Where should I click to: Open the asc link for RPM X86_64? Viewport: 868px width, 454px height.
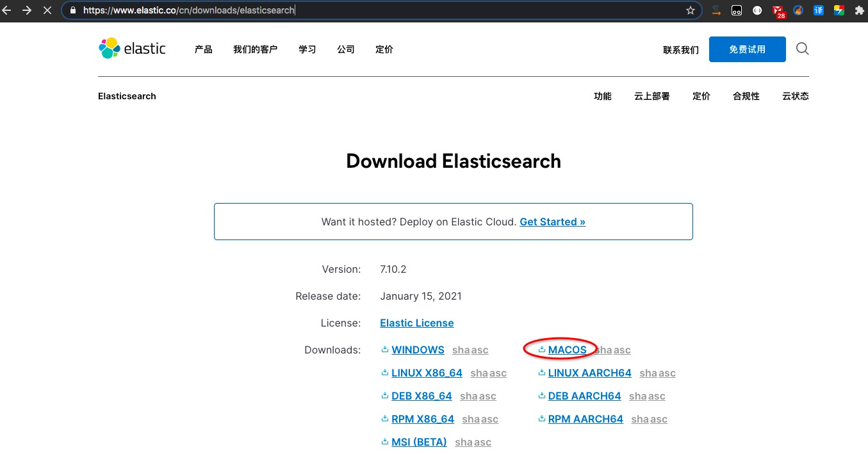click(x=489, y=419)
